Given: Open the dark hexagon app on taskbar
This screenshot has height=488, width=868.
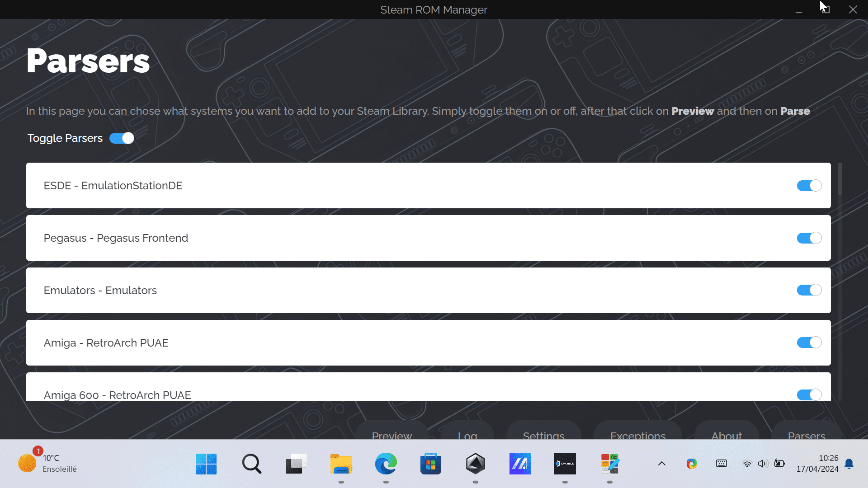Looking at the screenshot, I should [476, 464].
